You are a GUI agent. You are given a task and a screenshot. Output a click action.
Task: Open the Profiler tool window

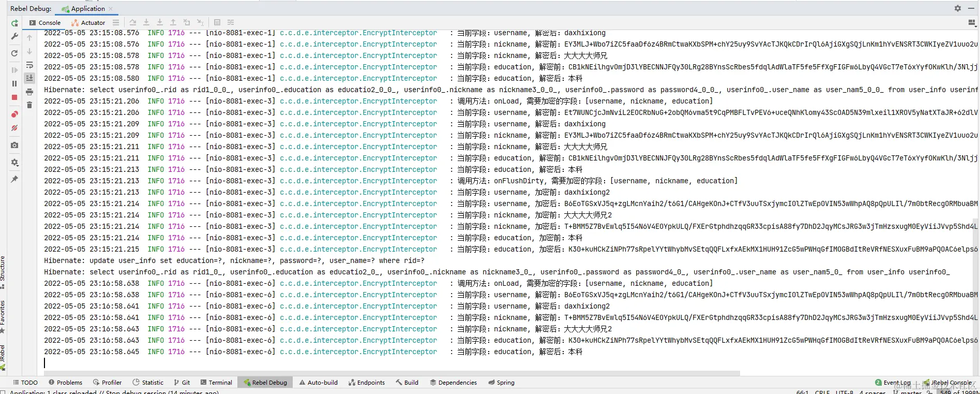tap(108, 383)
